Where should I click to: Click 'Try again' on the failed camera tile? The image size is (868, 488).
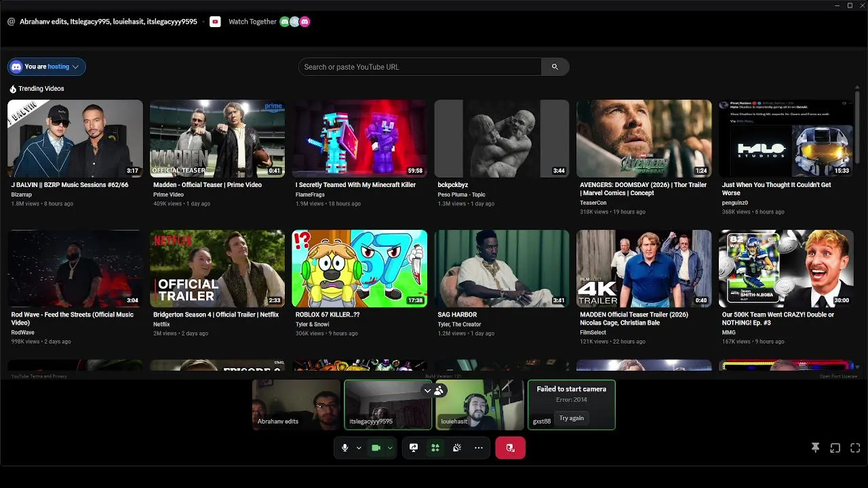tap(572, 418)
